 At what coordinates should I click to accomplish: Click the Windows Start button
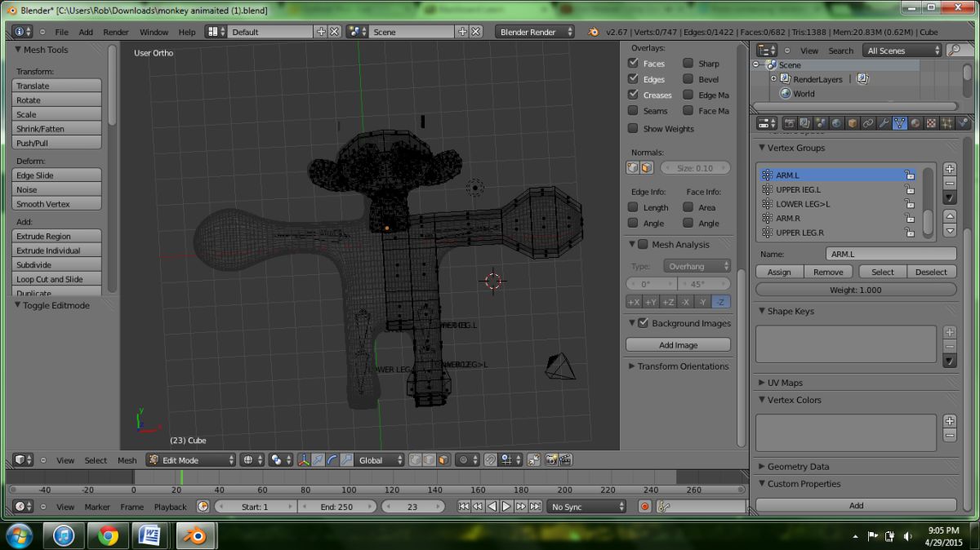(x=18, y=536)
